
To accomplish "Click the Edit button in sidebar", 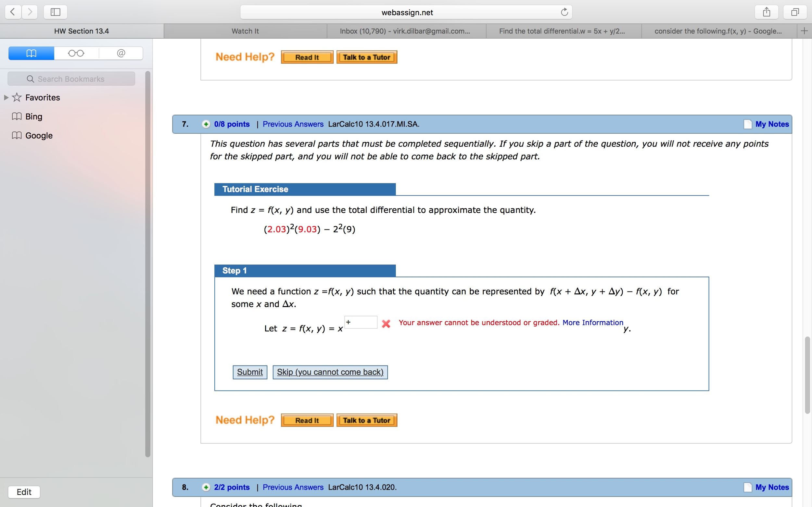I will [24, 492].
